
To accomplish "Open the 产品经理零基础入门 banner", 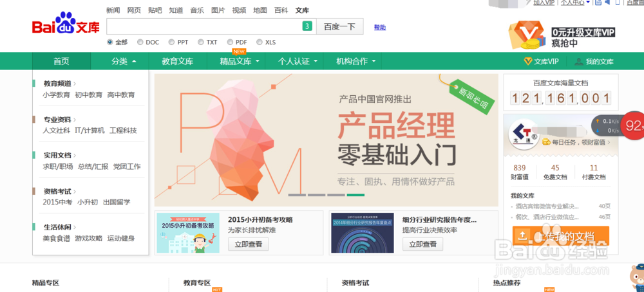I will (326, 140).
